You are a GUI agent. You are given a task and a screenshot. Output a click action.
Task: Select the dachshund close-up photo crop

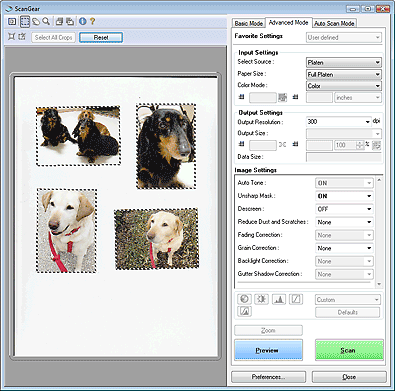pyautogui.click(x=166, y=146)
